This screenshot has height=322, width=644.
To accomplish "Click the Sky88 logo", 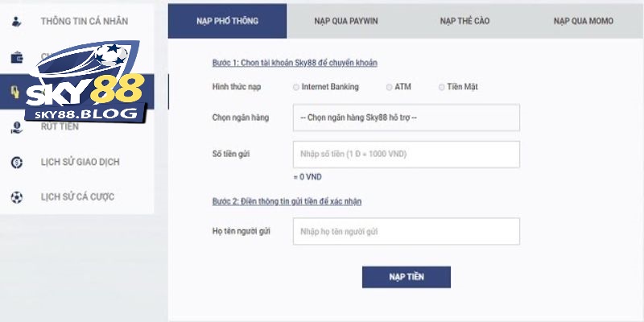I will 89,89.
